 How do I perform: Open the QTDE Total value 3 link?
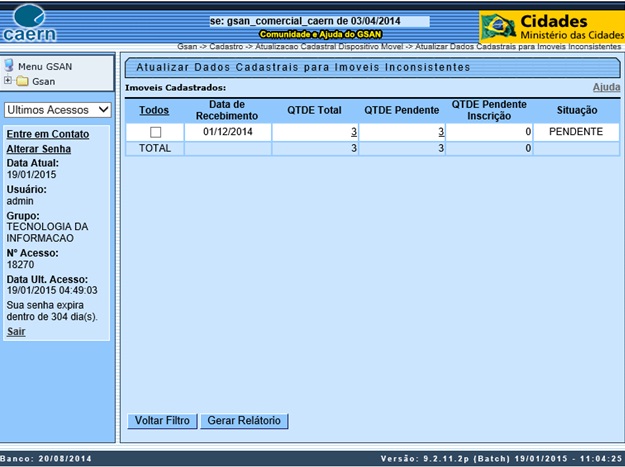coord(353,132)
